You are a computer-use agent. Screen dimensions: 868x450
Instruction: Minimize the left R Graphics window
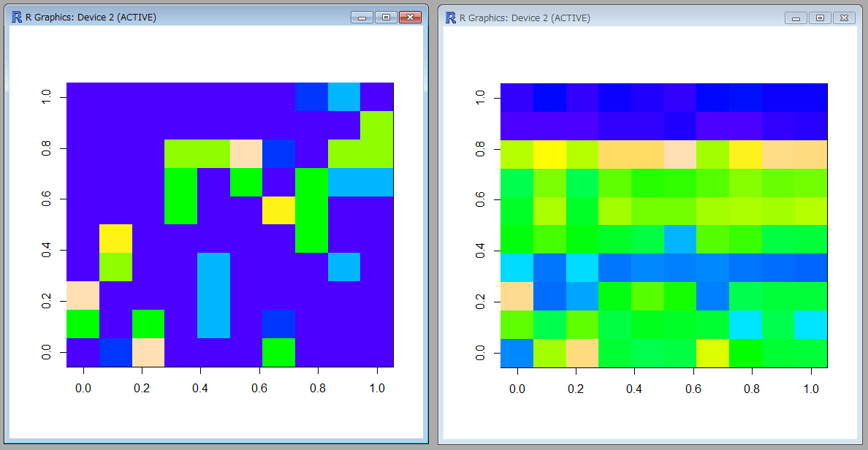click(362, 18)
